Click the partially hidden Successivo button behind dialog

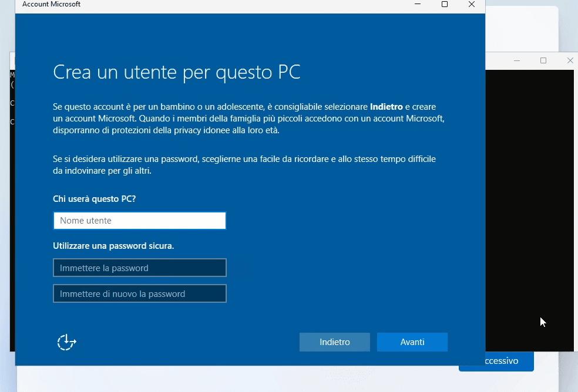(x=509, y=361)
